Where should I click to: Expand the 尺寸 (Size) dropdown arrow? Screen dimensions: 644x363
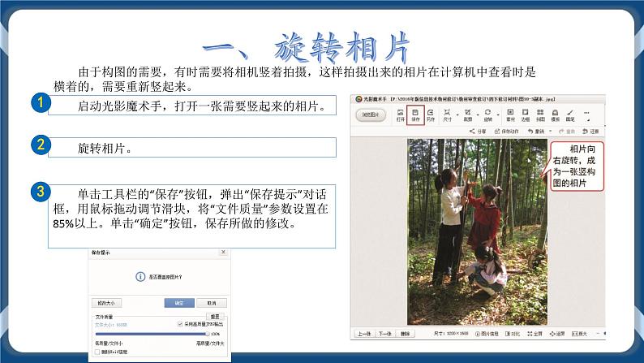457,115
